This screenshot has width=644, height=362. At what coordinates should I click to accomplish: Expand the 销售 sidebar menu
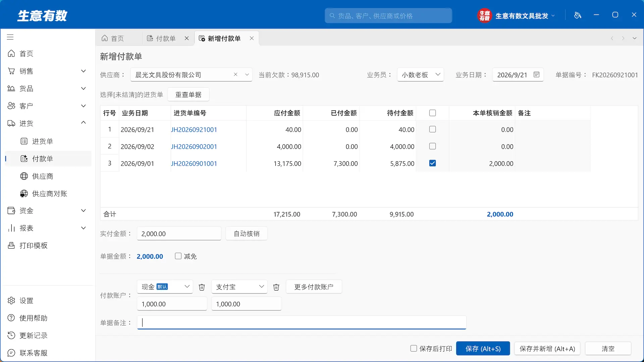(47, 71)
